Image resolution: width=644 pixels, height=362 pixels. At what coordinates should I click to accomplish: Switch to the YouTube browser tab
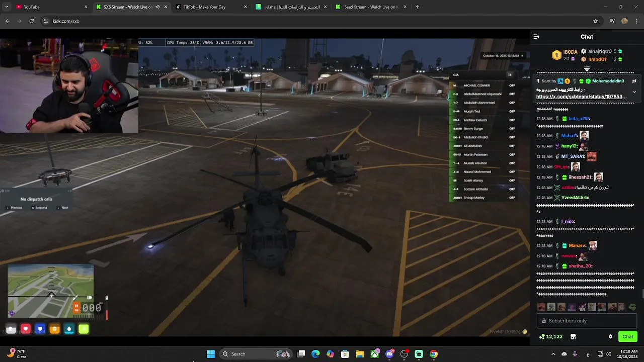50,7
